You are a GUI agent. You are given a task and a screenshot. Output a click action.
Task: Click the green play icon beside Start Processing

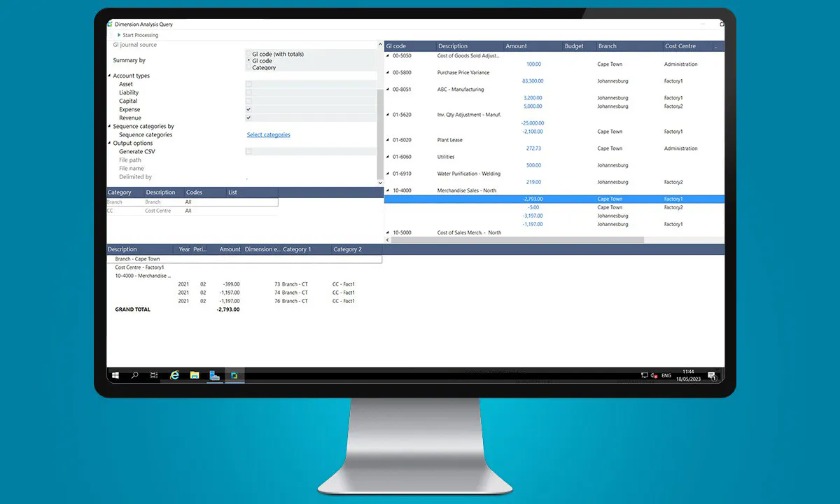coord(120,34)
